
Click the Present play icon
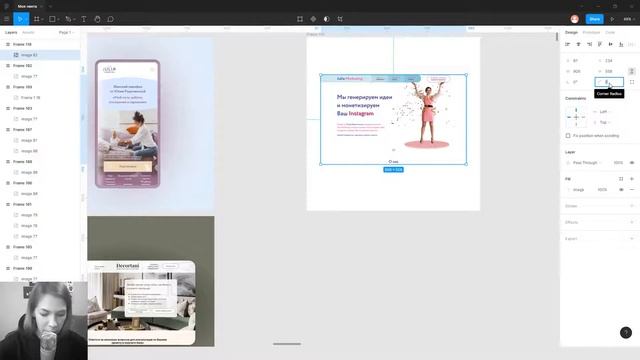[612, 19]
